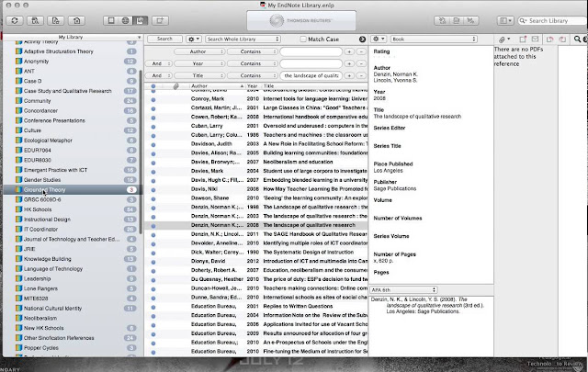Image resolution: width=588 pixels, height=372 pixels.
Task: Select the National Cultural Identity group
Action: tap(72, 309)
